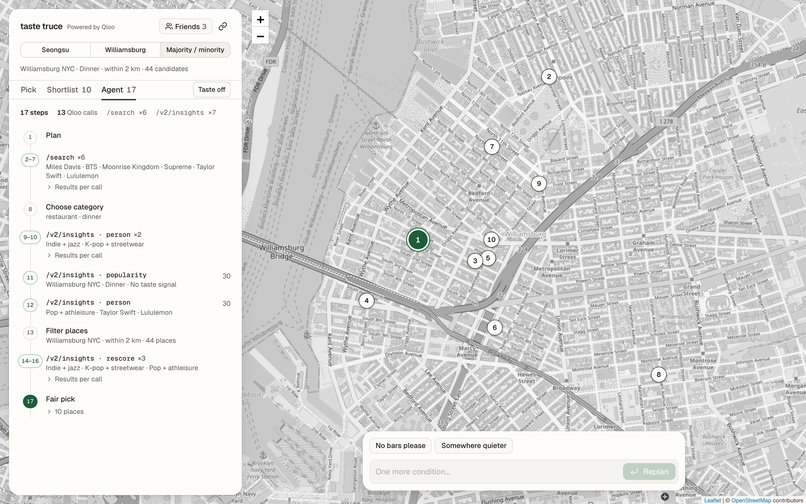806x504 pixels.
Task: Apply the No bars please suggestion
Action: click(x=400, y=445)
